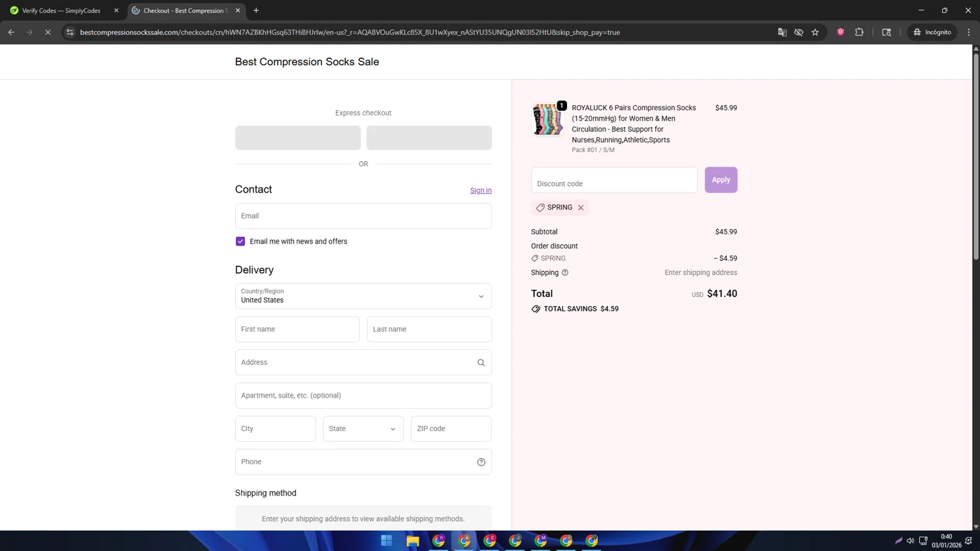Uncheck Email me with news and offers

tap(240, 242)
